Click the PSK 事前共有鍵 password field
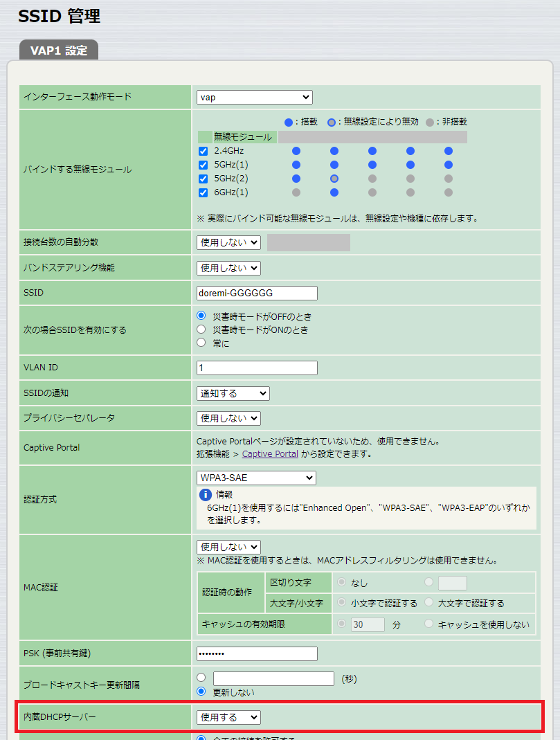Image resolution: width=560 pixels, height=740 pixels. pos(256,653)
